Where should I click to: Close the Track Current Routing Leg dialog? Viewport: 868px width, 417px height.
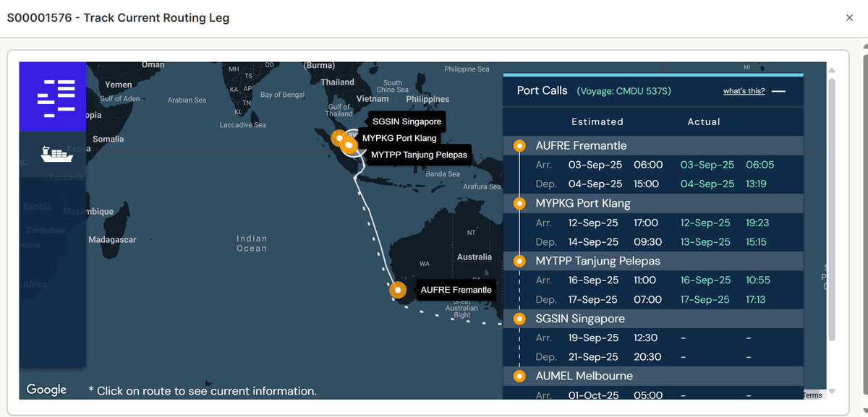click(x=849, y=18)
